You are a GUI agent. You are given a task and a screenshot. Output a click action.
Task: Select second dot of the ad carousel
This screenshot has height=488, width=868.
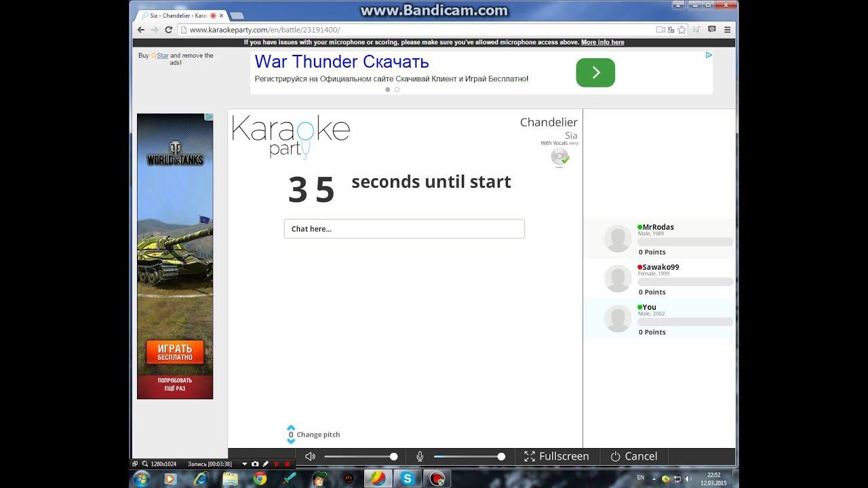(397, 89)
